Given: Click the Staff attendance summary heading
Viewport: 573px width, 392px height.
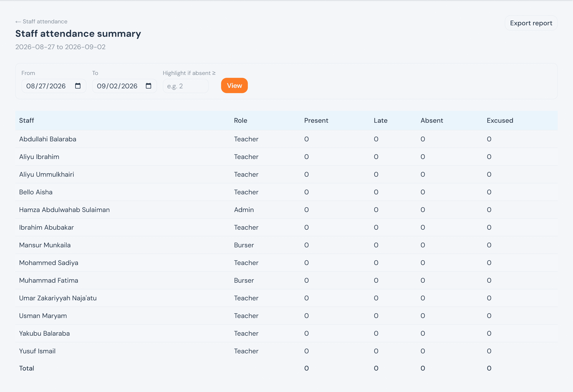Looking at the screenshot, I should [78, 33].
